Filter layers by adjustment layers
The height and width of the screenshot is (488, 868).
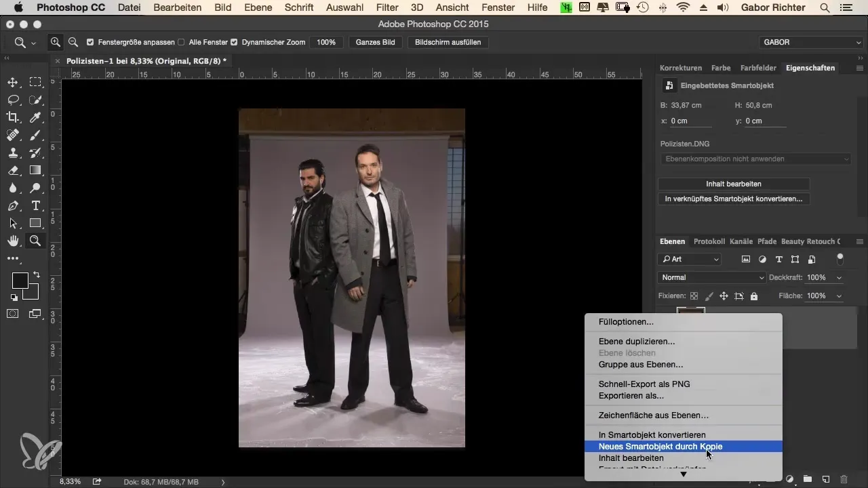coord(762,259)
